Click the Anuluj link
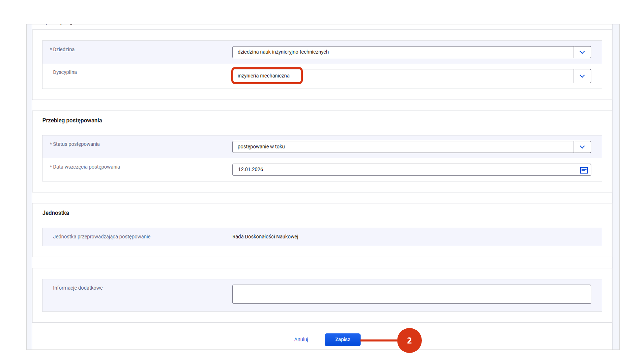644x359 pixels. [x=301, y=339]
